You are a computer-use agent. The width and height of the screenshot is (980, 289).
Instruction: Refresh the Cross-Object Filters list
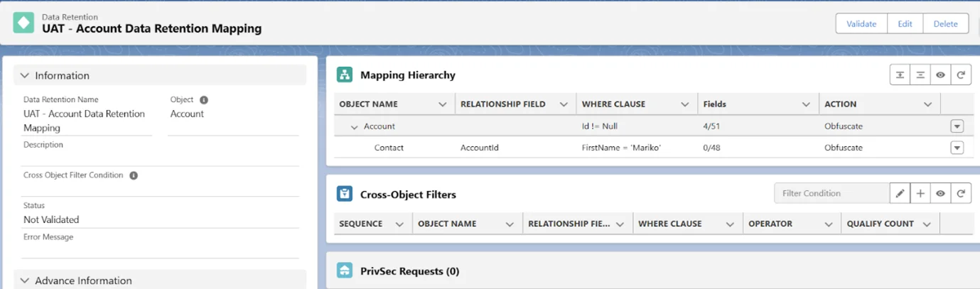[x=961, y=193]
